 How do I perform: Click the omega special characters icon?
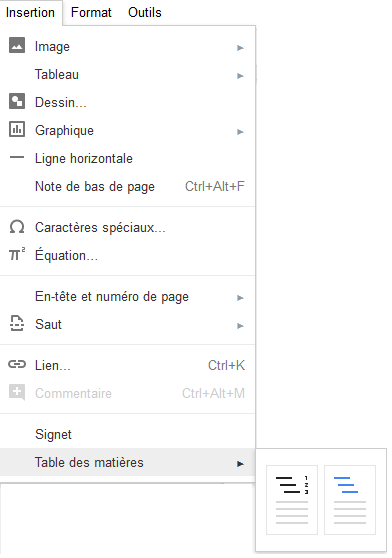tap(17, 227)
